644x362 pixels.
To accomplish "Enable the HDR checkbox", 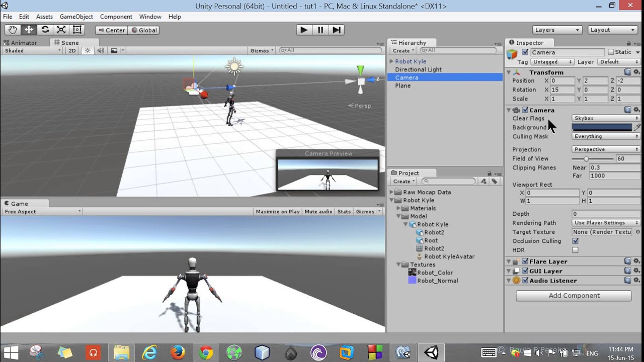I will pyautogui.click(x=575, y=250).
